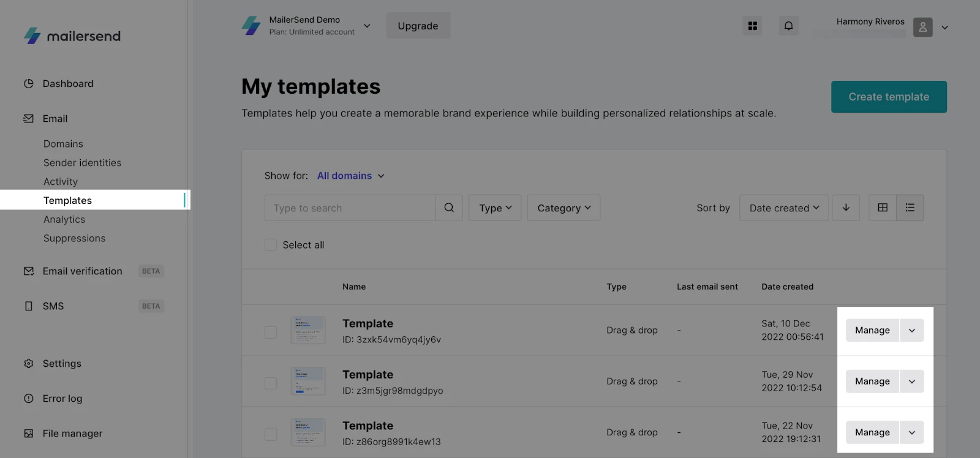980x458 pixels.
Task: Open the Type filter dropdown
Action: 495,208
